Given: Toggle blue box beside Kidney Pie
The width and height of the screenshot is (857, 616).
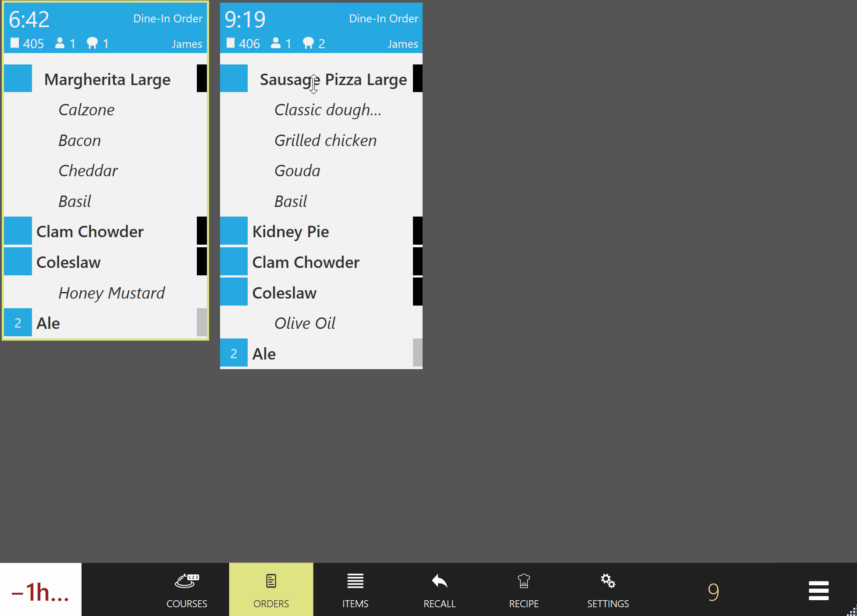Looking at the screenshot, I should coord(234,231).
